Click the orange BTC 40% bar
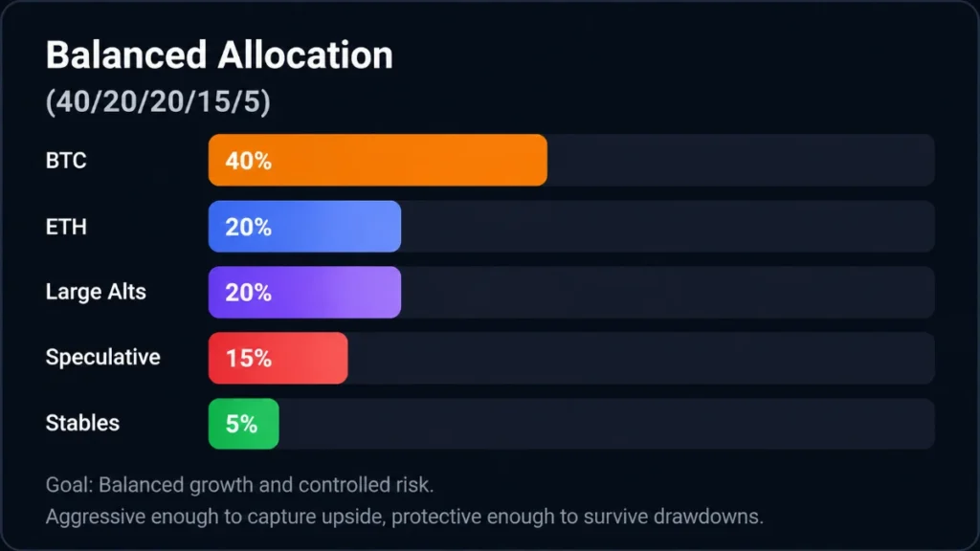Screen dimensions: 980x551 click(x=377, y=160)
